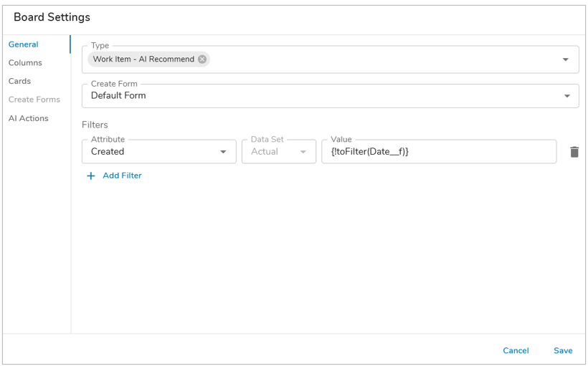Select the Create Forms tab
Viewport: 588px width, 366px height.
click(x=34, y=100)
